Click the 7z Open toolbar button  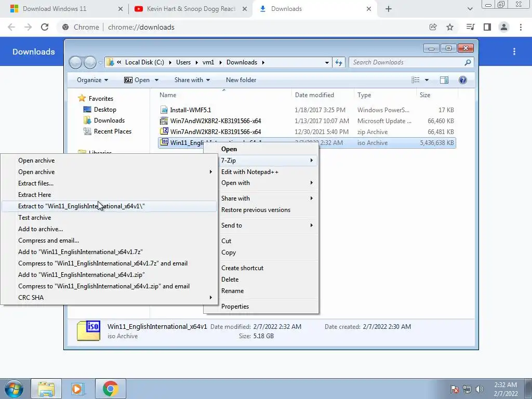[x=137, y=80]
